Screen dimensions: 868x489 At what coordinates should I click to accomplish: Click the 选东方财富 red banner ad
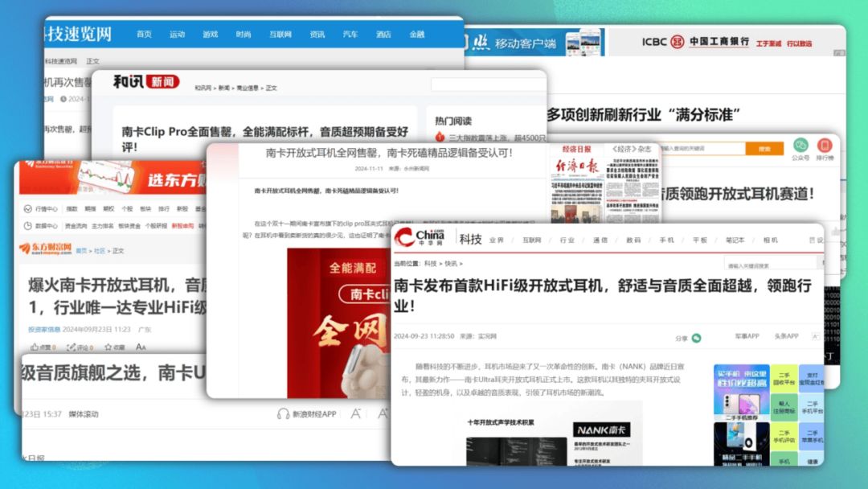[x=113, y=177]
